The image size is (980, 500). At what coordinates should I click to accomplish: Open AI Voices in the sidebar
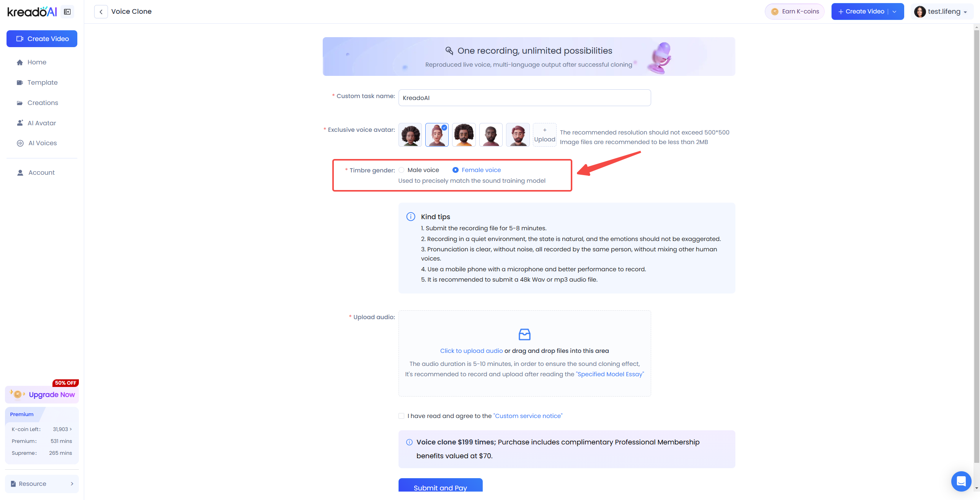click(x=41, y=143)
